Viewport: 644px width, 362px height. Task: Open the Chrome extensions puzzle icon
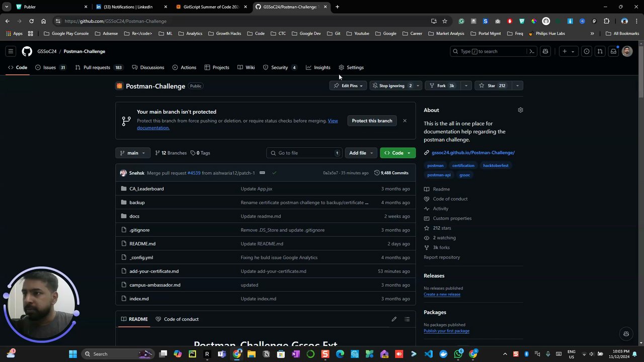click(606, 21)
